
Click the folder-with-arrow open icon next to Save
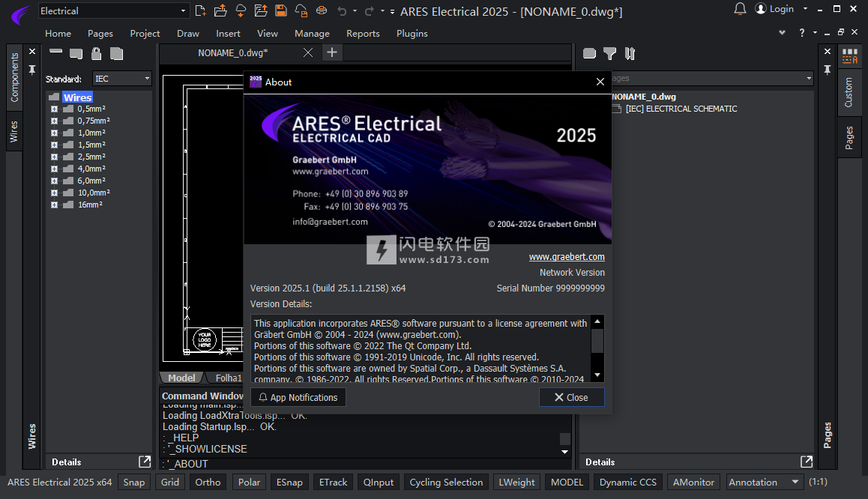point(261,10)
